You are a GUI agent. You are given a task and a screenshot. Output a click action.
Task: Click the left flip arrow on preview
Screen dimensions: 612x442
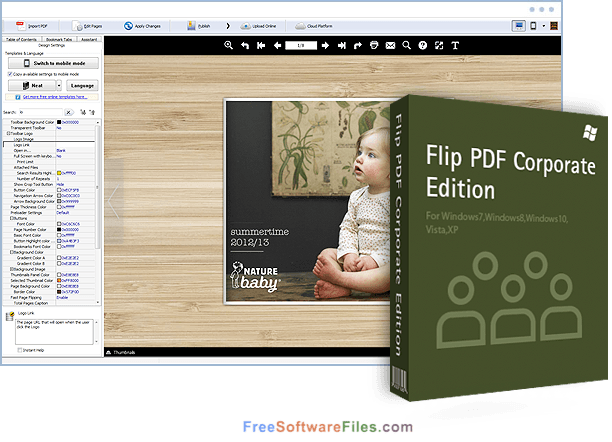coord(113,201)
